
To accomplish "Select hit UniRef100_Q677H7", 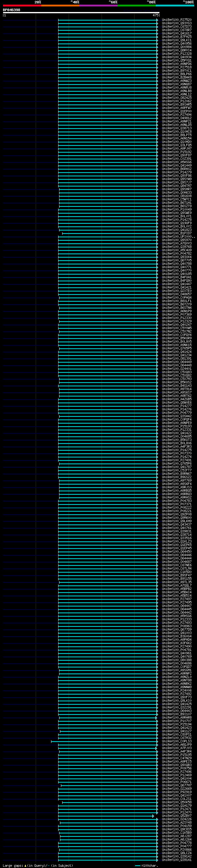I will tap(176, 785).
